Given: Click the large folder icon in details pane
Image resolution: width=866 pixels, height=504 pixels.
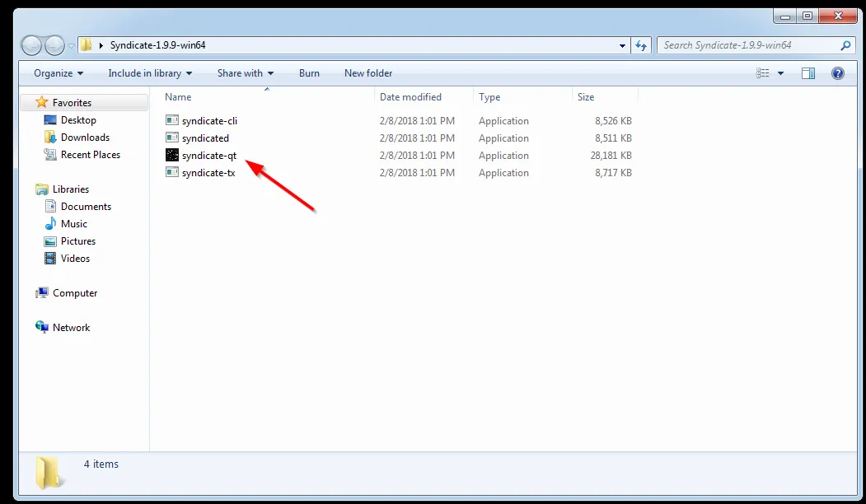Looking at the screenshot, I should tap(48, 473).
